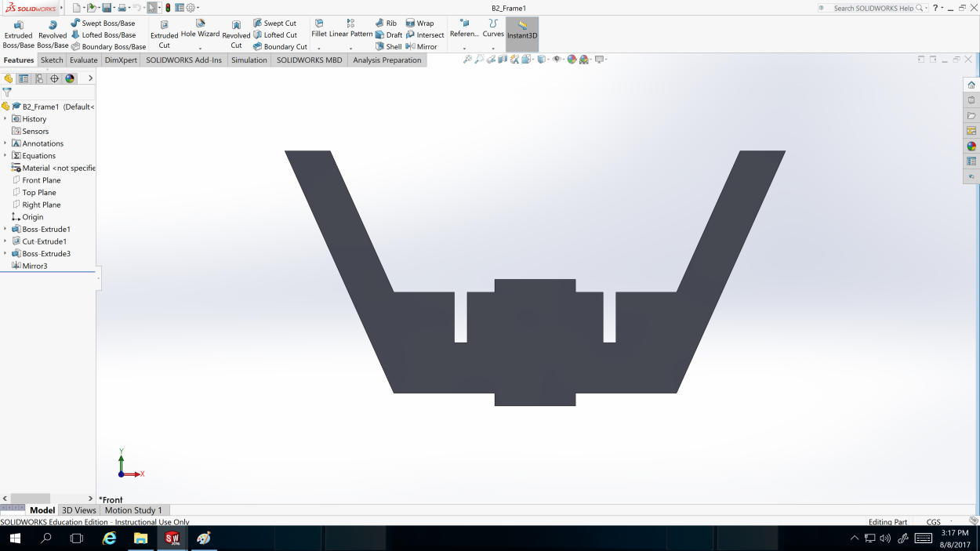Viewport: 980px width, 551px height.
Task: Select the Intersect feature
Action: 425,35
